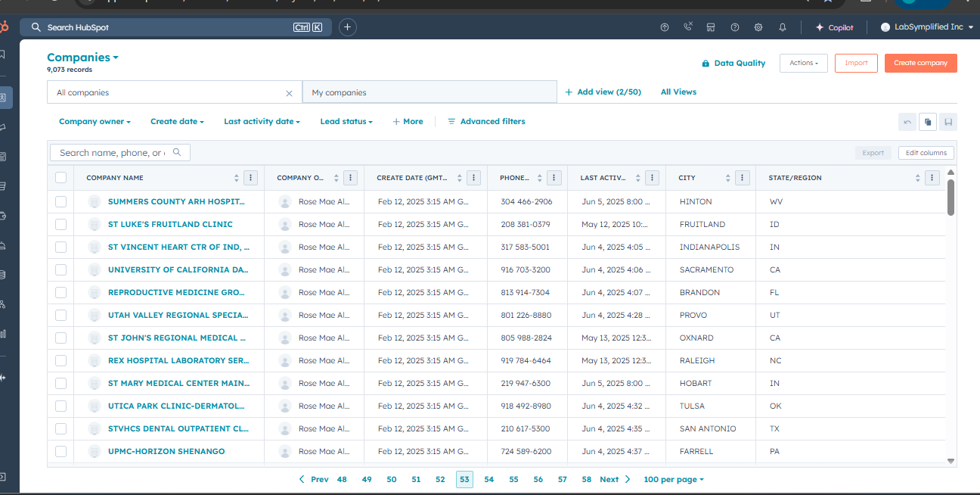The image size is (980, 495).
Task: Add more filters with the More button
Action: point(408,121)
